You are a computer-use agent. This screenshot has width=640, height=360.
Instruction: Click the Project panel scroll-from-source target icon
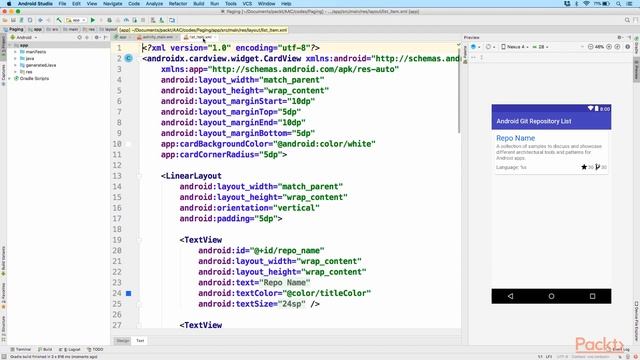point(79,38)
